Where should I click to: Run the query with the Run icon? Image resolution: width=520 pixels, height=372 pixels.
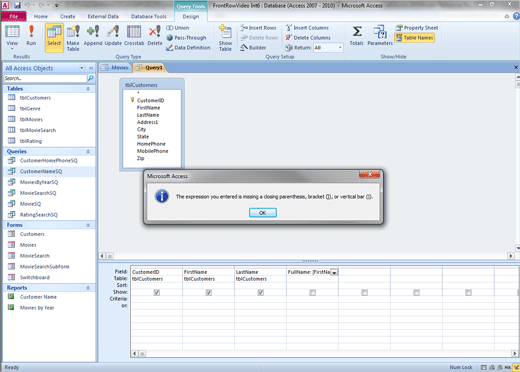(31, 35)
